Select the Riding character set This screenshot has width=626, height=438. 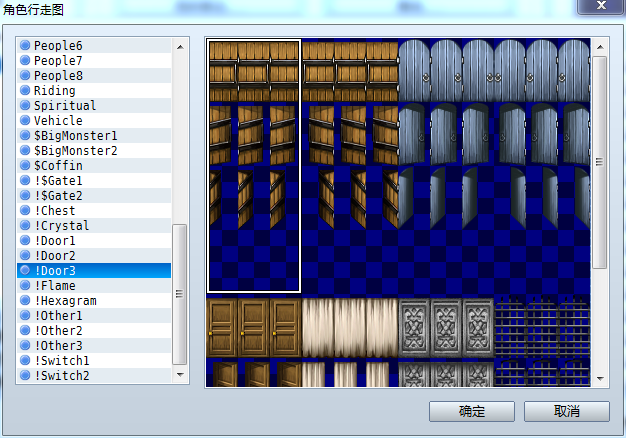(94, 91)
